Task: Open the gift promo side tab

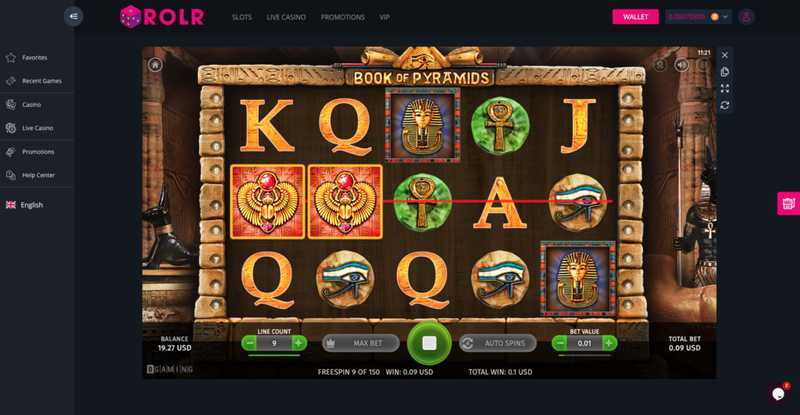Action: 788,203
